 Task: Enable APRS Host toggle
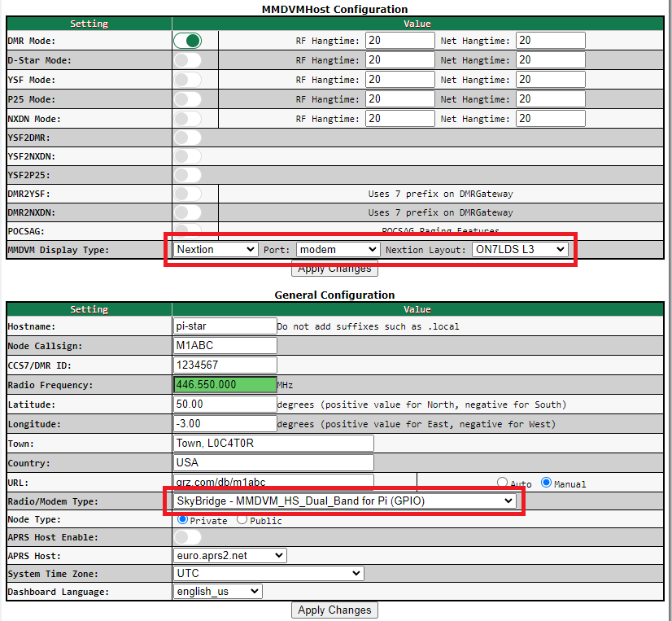point(187,537)
